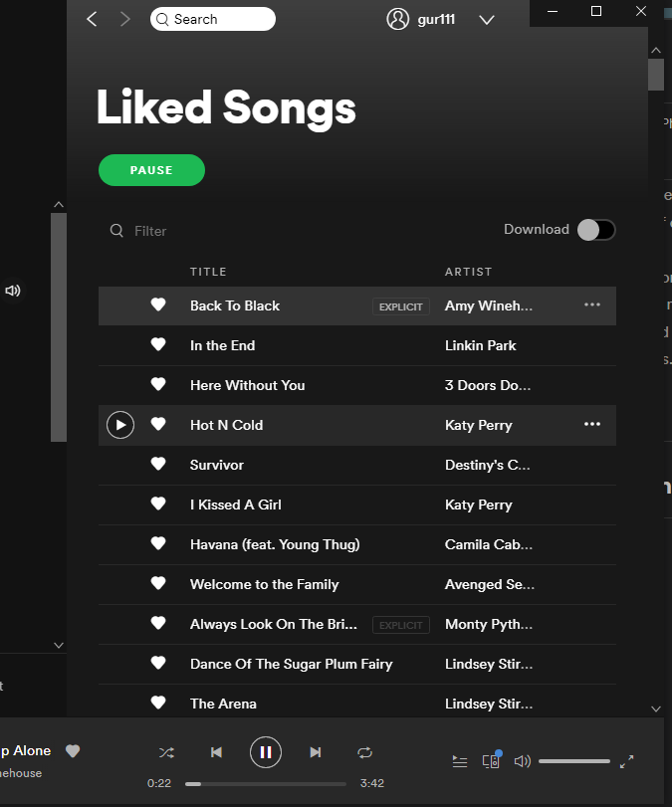
Task: Open more options for Hot N Cold
Action: pos(592,425)
